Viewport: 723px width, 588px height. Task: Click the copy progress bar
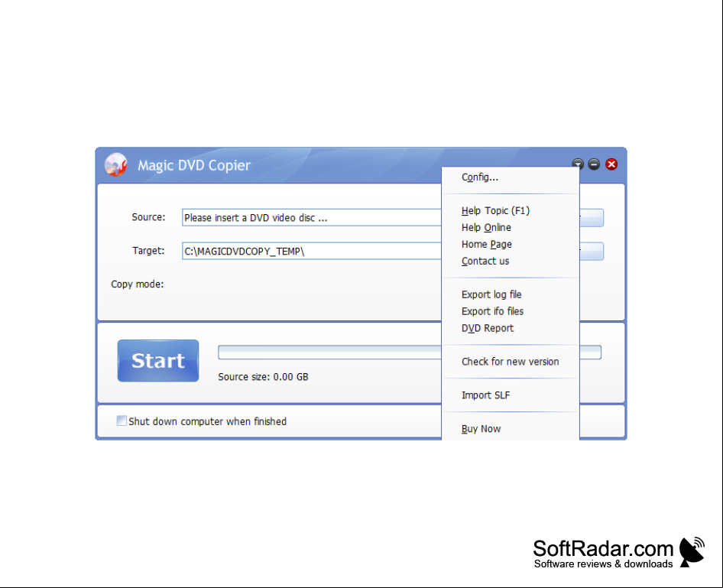[329, 352]
